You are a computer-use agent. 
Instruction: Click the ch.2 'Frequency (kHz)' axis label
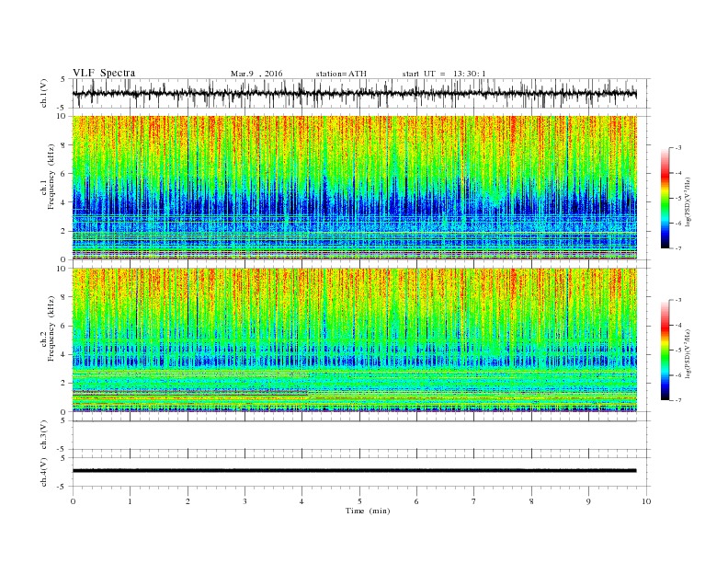coord(51,329)
